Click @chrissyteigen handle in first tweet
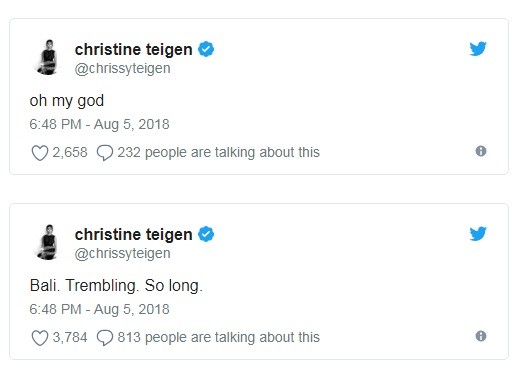 coord(122,68)
